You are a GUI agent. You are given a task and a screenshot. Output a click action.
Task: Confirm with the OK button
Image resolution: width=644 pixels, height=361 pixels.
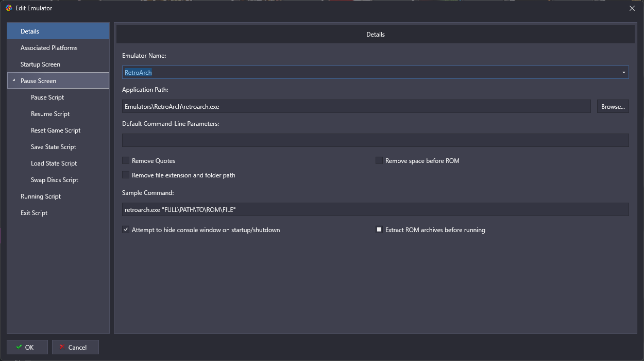click(x=27, y=347)
